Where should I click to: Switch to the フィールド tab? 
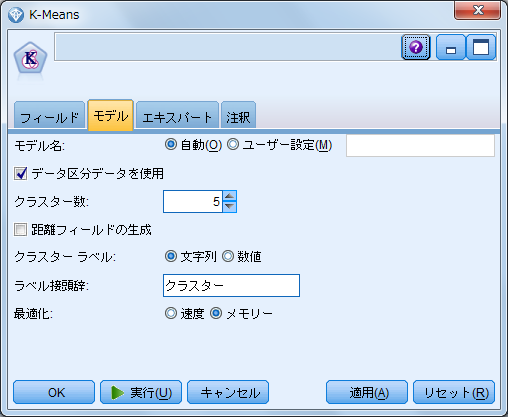[x=49, y=115]
